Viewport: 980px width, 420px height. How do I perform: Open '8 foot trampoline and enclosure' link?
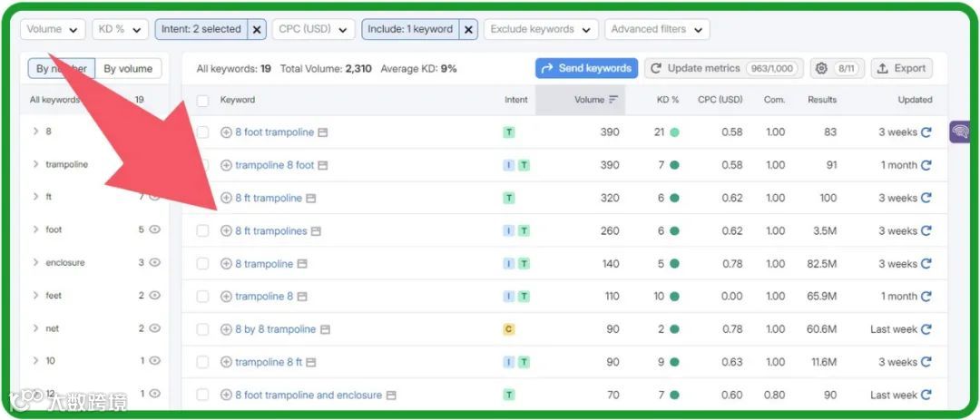pyautogui.click(x=309, y=395)
